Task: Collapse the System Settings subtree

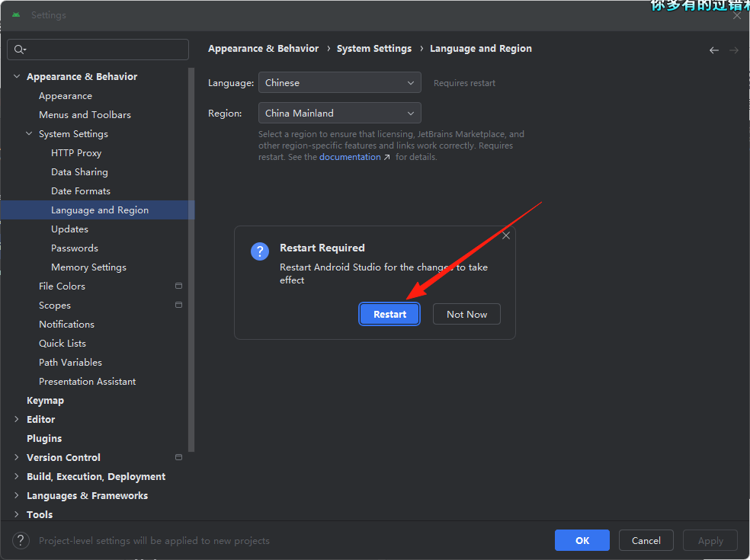Action: pos(29,134)
